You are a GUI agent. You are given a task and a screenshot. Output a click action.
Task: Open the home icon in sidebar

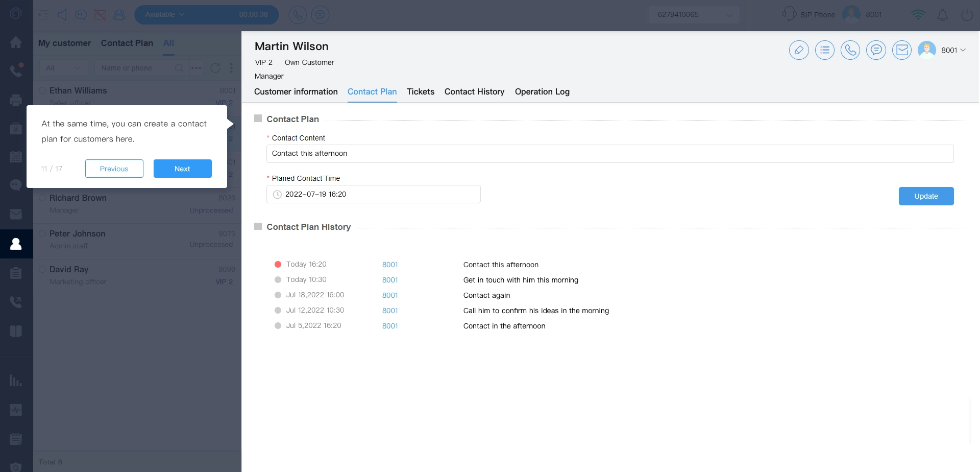click(x=16, y=42)
